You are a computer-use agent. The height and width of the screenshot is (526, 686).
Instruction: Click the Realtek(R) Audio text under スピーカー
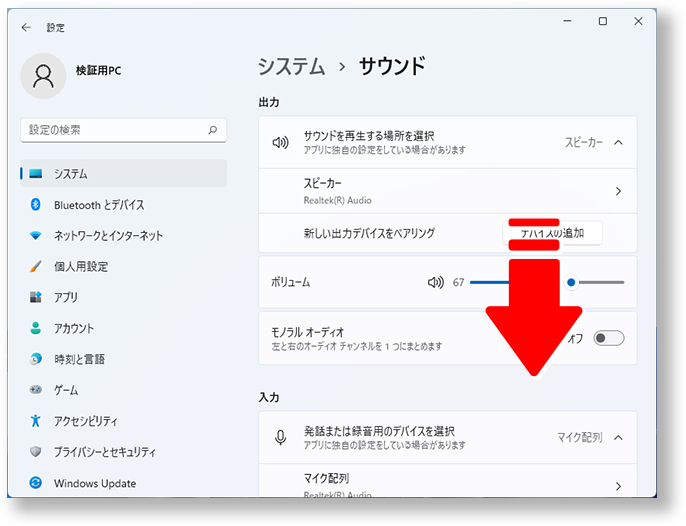pyautogui.click(x=337, y=200)
